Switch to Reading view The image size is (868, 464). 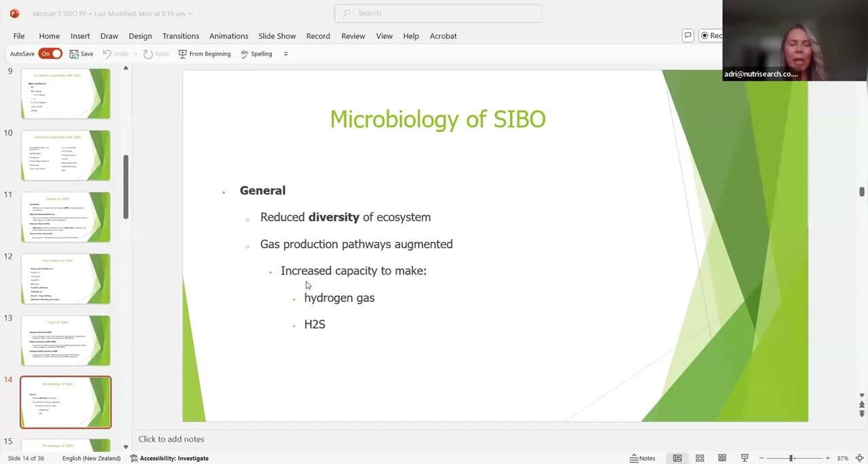coord(722,458)
